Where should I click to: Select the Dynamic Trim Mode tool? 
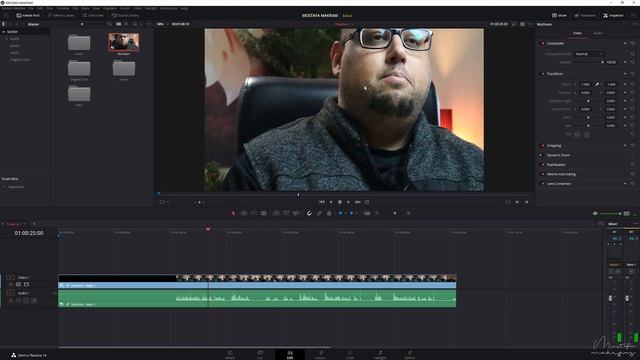pyautogui.click(x=254, y=213)
